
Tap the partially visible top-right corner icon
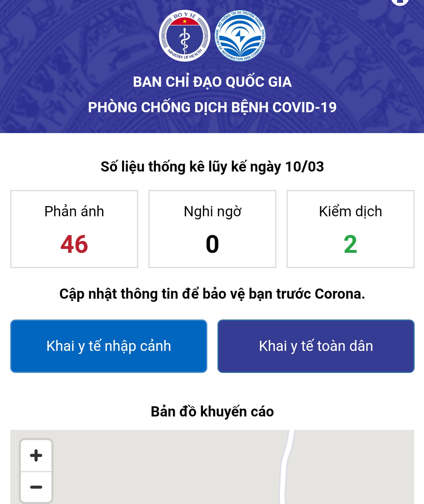tap(400, 2)
